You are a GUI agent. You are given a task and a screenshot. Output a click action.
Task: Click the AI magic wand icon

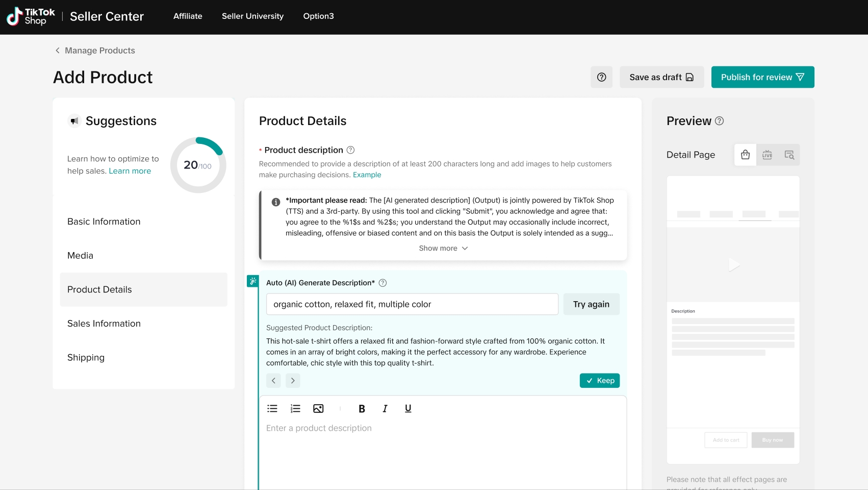tap(252, 281)
